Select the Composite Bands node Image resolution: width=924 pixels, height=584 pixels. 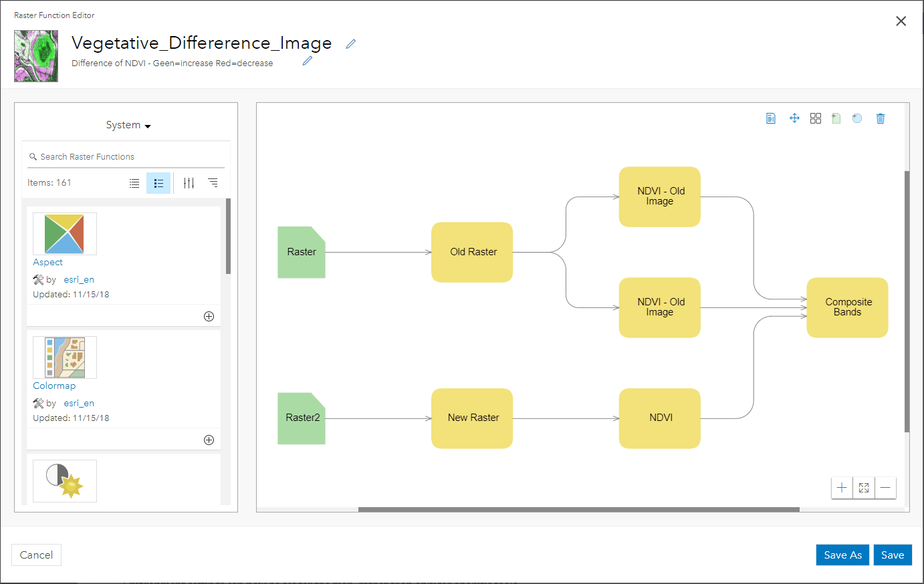(x=847, y=307)
